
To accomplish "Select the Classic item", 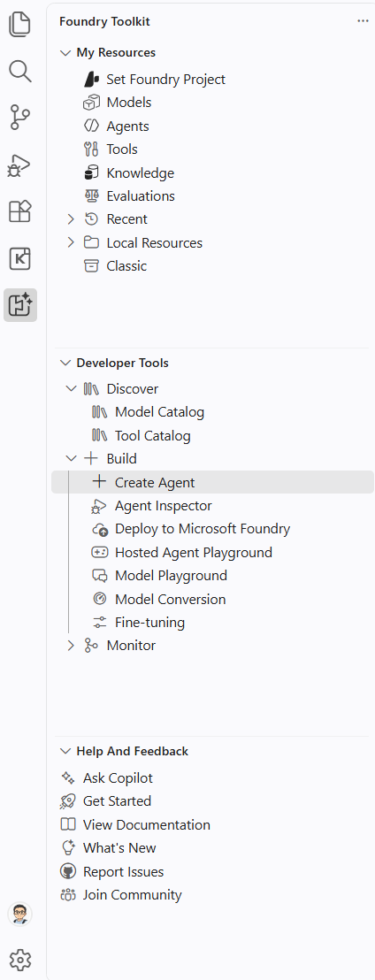I will (126, 265).
